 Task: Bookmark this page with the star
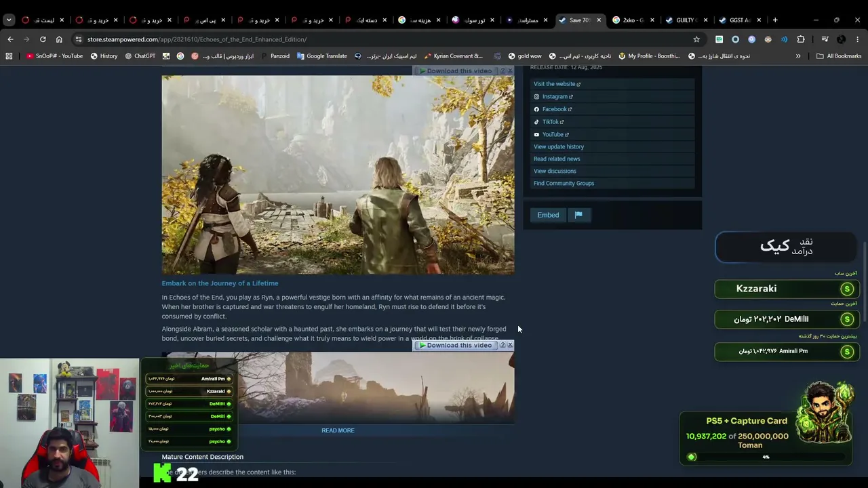click(696, 39)
